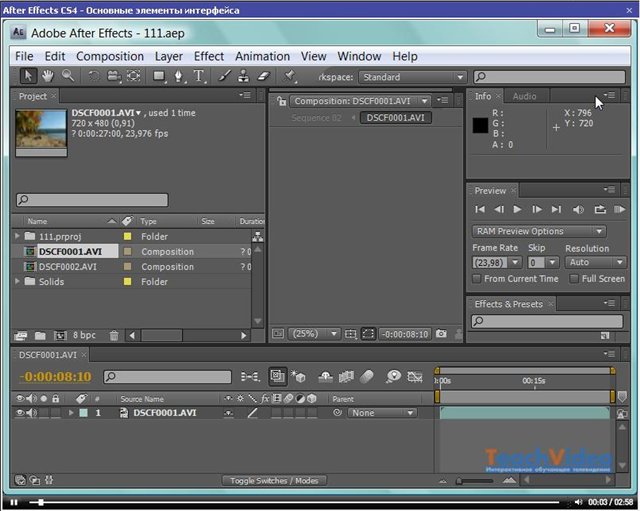Viewport: 640px width, 511px height.
Task: Click the snapshot camera icon in viewer
Action: [x=441, y=334]
